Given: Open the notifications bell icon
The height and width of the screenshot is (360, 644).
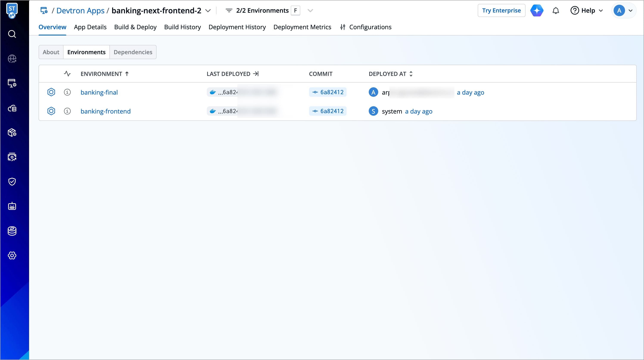Looking at the screenshot, I should 555,11.
